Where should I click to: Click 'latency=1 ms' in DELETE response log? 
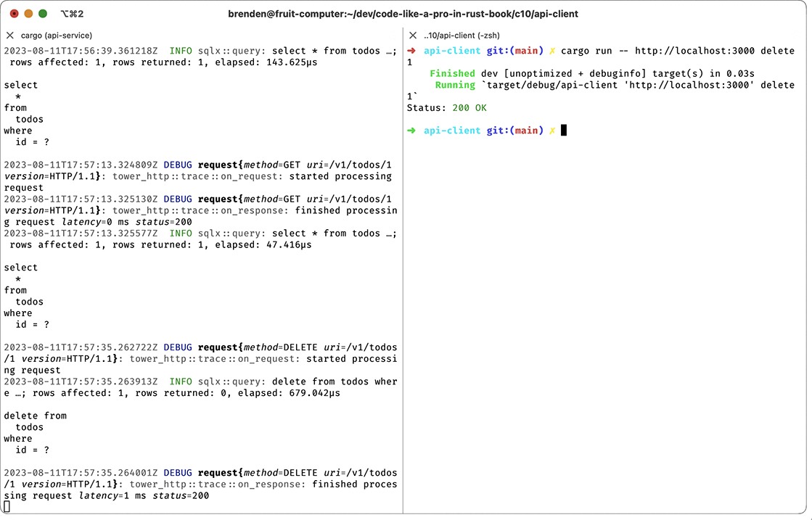pos(112,495)
